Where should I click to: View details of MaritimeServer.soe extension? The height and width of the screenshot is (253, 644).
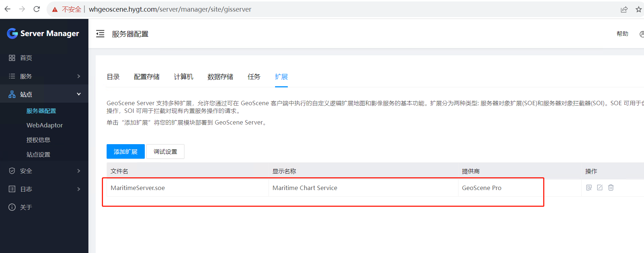point(589,187)
